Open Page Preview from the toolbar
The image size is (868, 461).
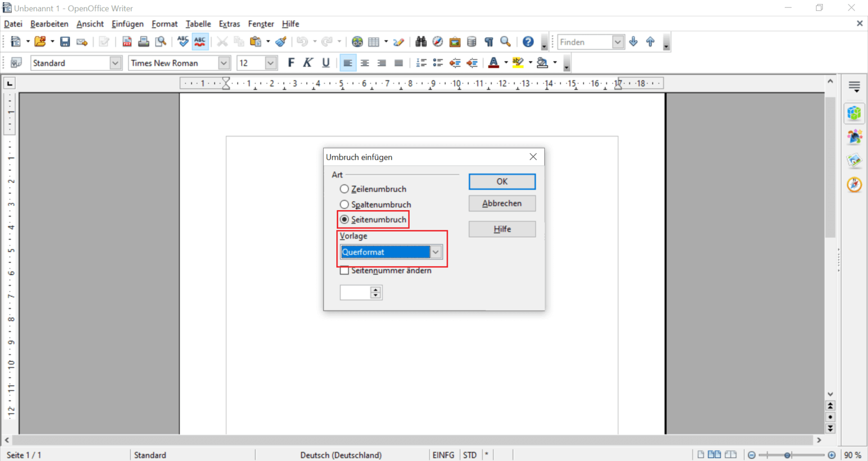tap(161, 42)
